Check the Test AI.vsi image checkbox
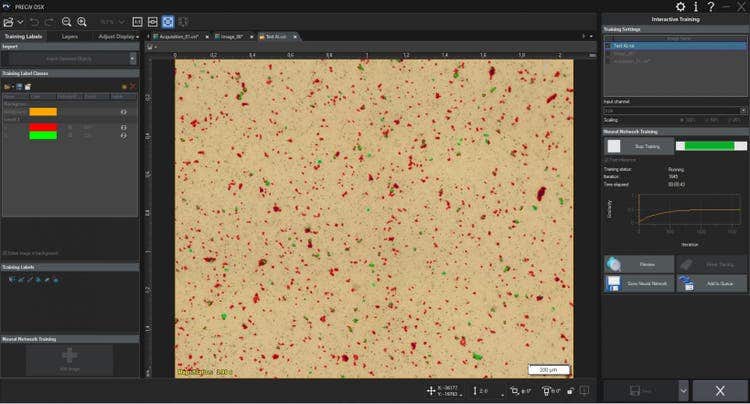 pos(608,45)
